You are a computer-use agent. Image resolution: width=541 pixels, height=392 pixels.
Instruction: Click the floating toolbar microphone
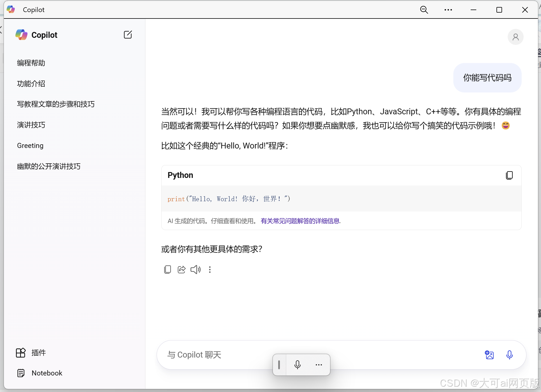click(x=298, y=365)
